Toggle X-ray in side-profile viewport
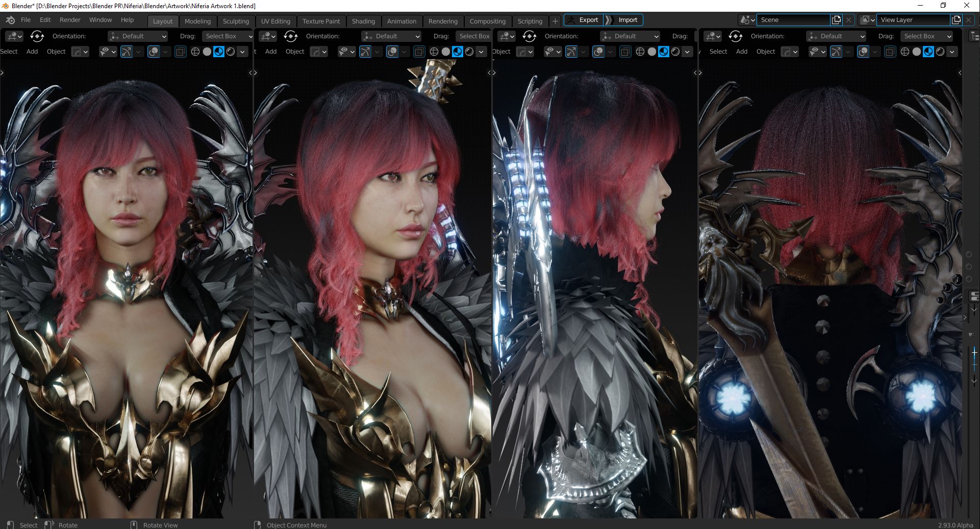Viewport: 980px width, 529px height. (x=625, y=52)
